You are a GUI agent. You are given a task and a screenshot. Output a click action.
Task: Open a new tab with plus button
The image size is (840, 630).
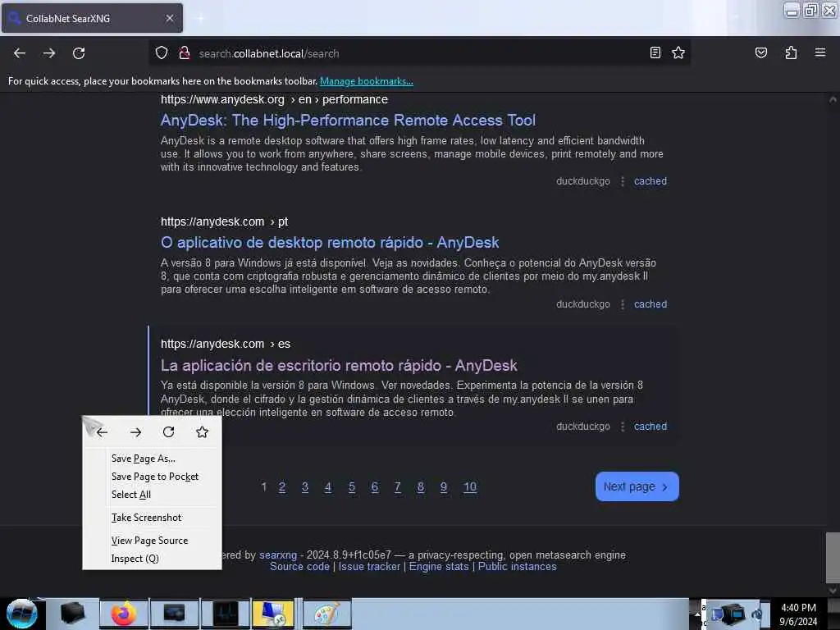tap(200, 18)
